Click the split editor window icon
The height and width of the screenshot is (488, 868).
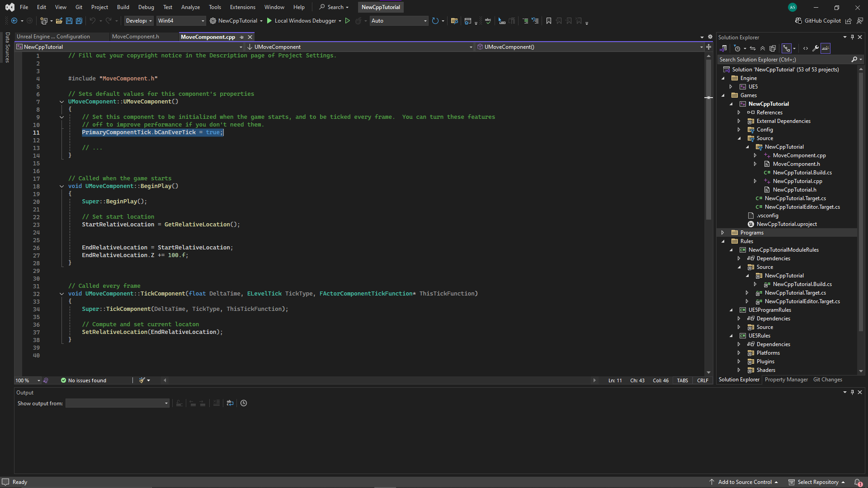tap(708, 47)
